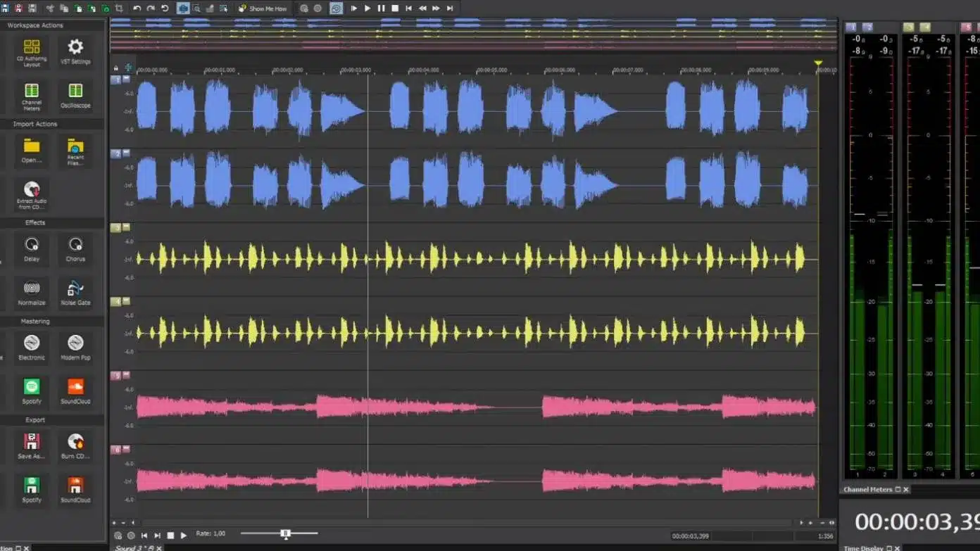Select the Modern Pop mastering preset
980x551 pixels.
[75, 347]
